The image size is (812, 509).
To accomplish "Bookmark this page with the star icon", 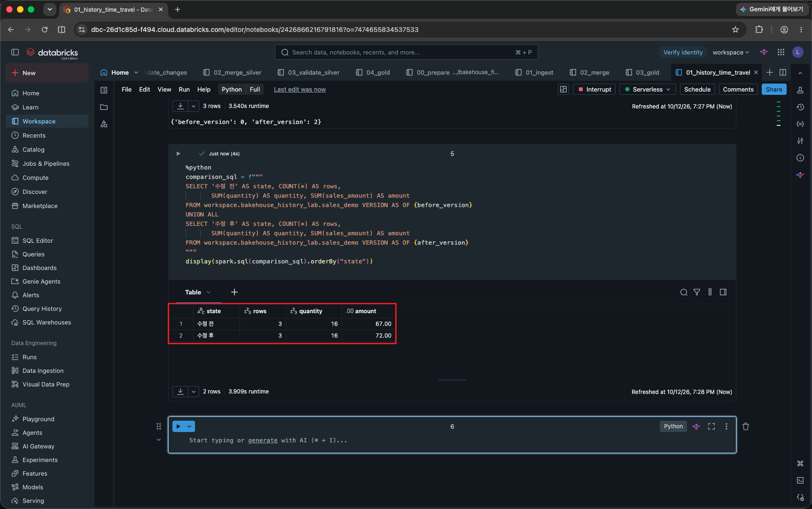I will click(735, 30).
